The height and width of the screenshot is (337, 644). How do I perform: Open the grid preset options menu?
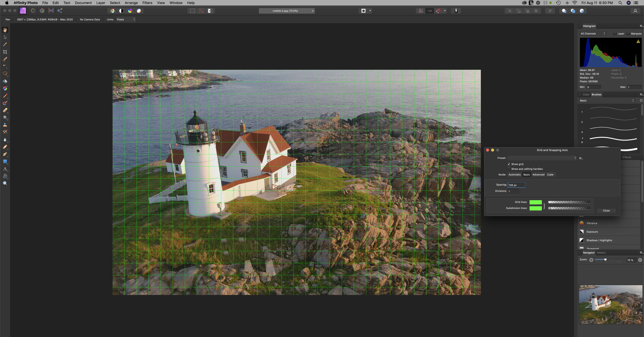click(x=580, y=158)
